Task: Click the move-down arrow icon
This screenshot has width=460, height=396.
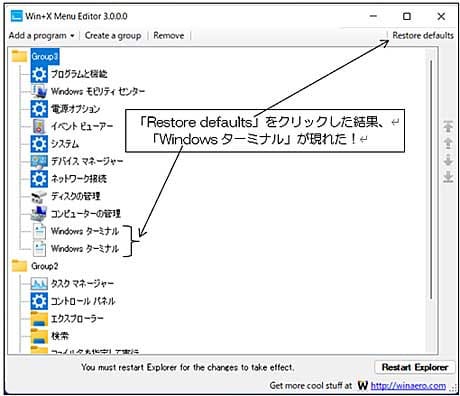Action: [448, 160]
